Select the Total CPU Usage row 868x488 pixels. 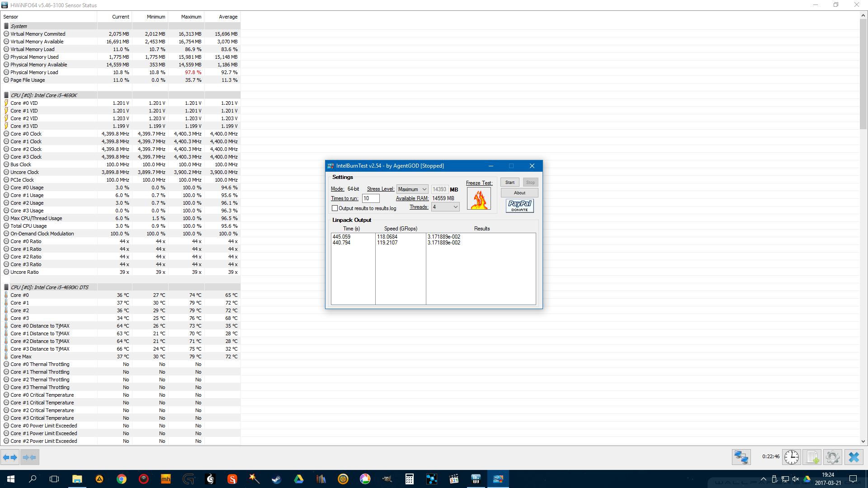click(x=121, y=226)
